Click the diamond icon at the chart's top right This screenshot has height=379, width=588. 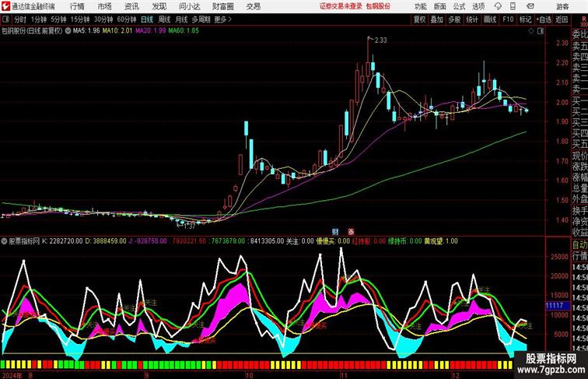(x=531, y=31)
